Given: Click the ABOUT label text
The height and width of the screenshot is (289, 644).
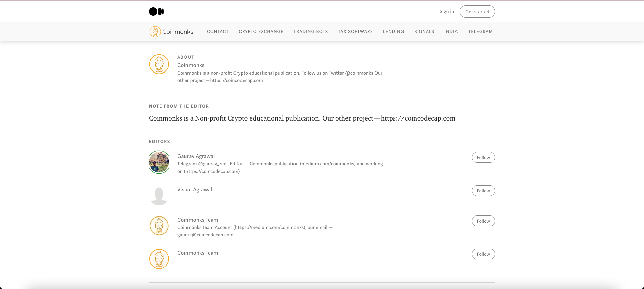Looking at the screenshot, I should click(x=185, y=57).
